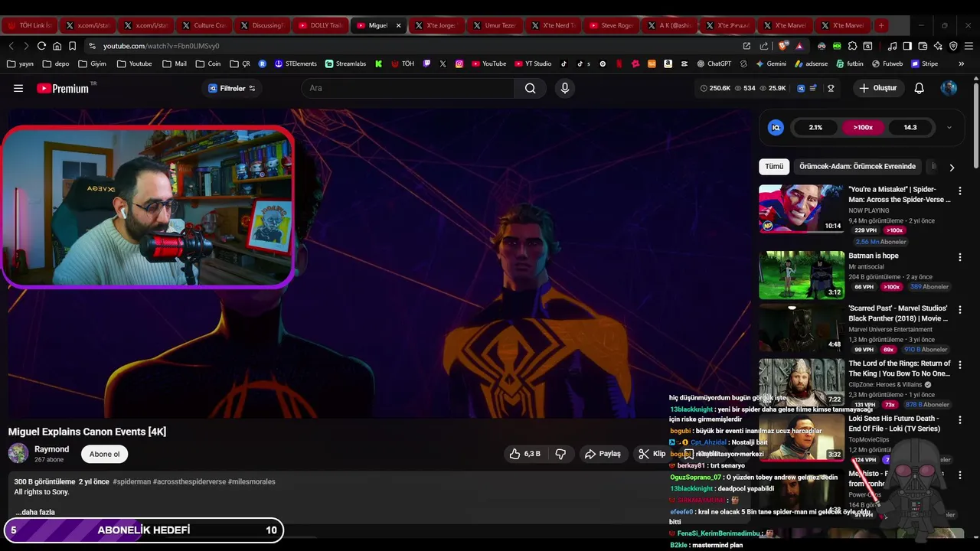This screenshot has height=551, width=980.
Task: Open the extensions puzzle icon
Action: [852, 46]
